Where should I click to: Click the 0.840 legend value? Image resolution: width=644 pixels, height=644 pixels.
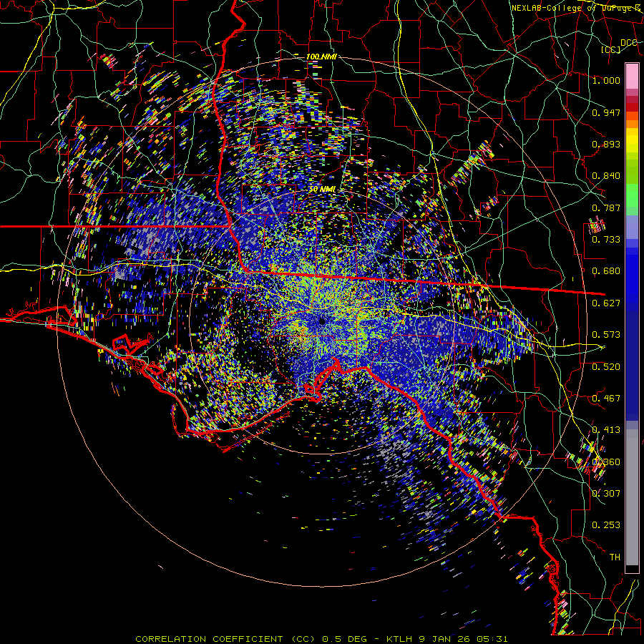point(606,176)
